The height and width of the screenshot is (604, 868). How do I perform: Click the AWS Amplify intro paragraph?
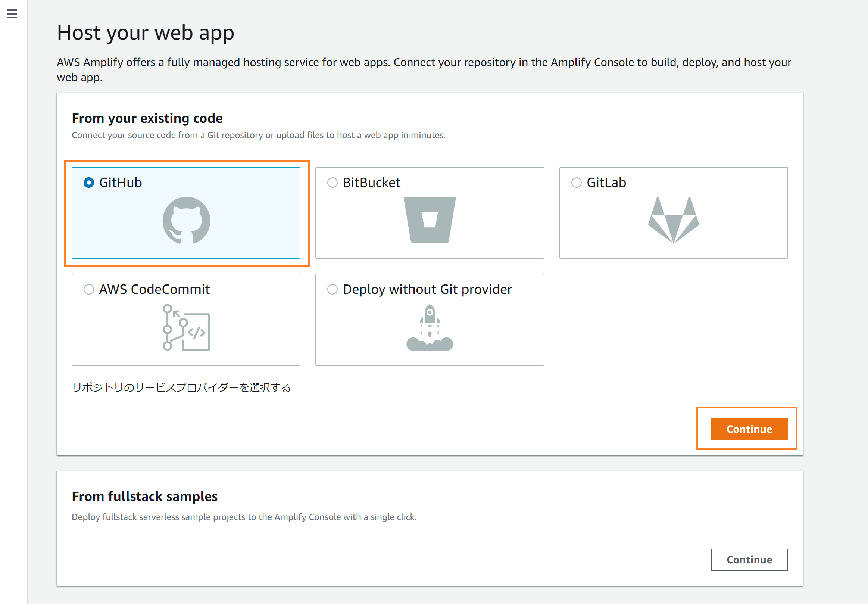[x=424, y=69]
